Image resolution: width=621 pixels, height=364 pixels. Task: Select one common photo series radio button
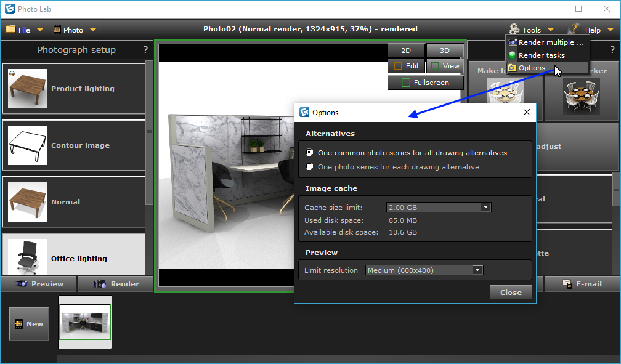[x=309, y=153]
